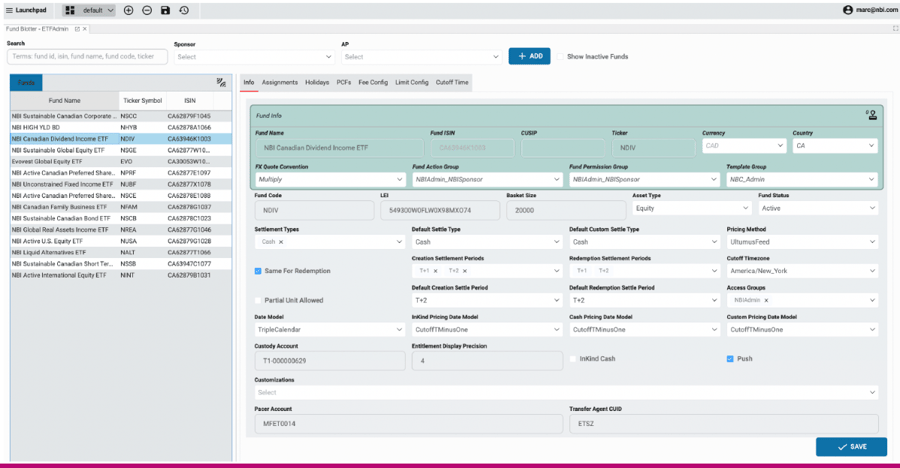This screenshot has height=468, width=900.
Task: Click the Basket Size field
Action: pyautogui.click(x=566, y=211)
